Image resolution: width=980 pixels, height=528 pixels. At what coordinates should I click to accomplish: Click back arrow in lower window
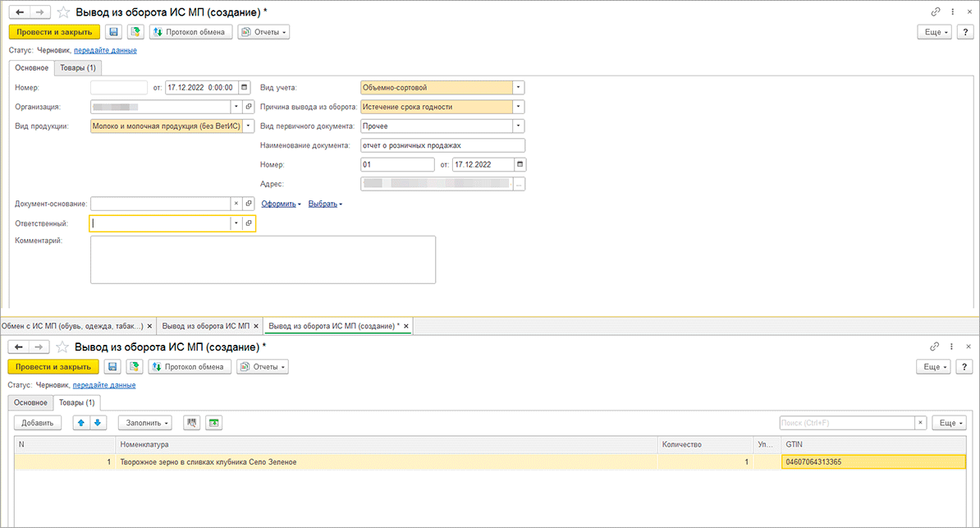click(x=18, y=347)
